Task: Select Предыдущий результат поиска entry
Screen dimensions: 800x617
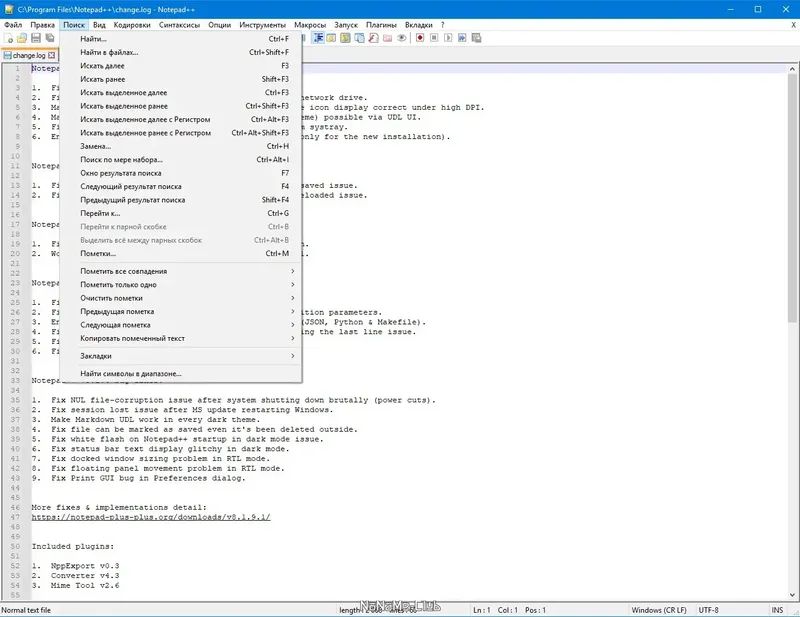Action: pyautogui.click(x=181, y=200)
